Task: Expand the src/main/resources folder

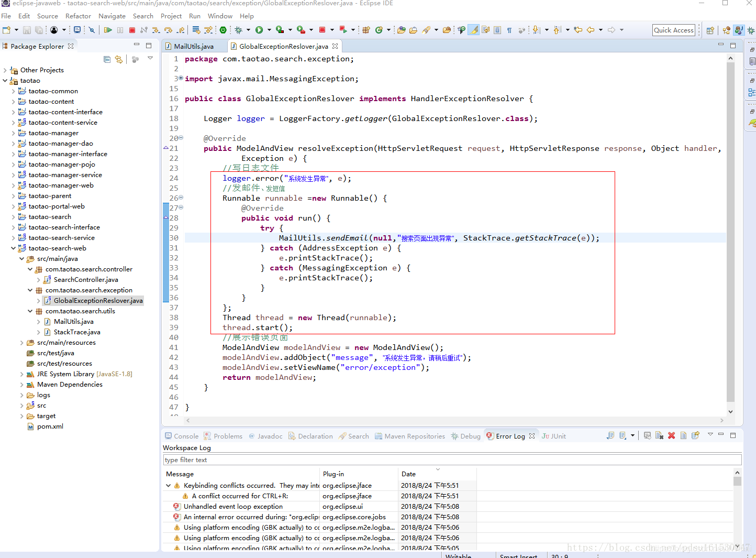Action: click(22, 343)
